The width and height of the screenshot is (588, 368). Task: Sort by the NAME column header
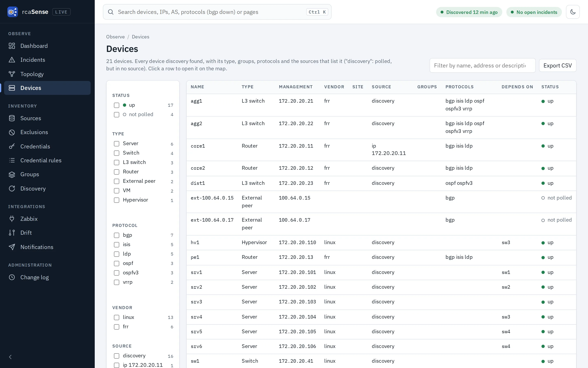pyautogui.click(x=197, y=87)
